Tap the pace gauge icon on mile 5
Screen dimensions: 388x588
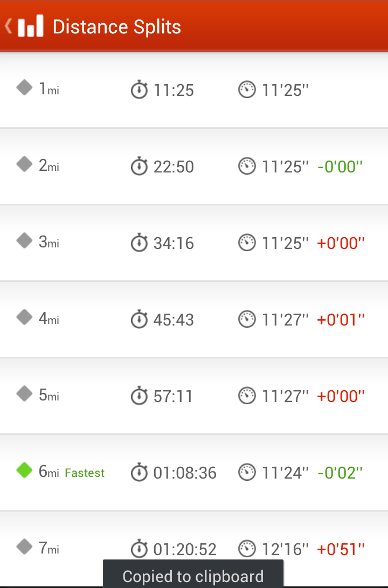[247, 396]
